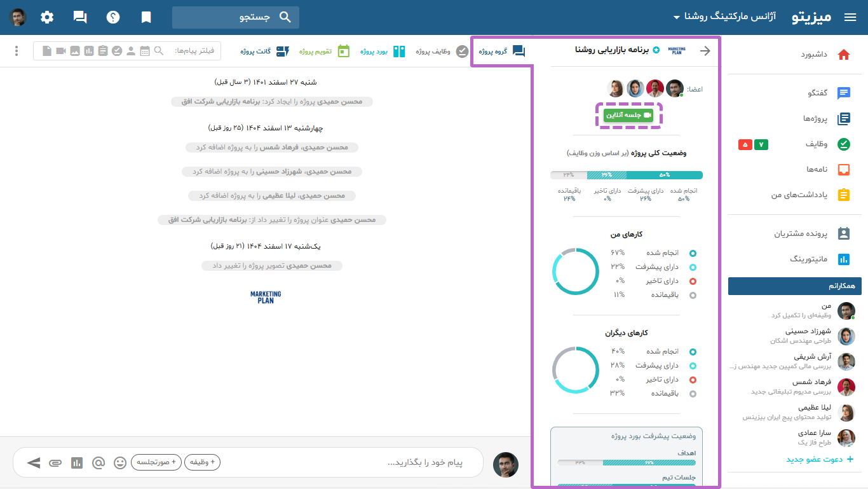The height and width of the screenshot is (489, 868).
Task: Add meeting minutes with + صورتجلسه button
Action: click(x=156, y=462)
